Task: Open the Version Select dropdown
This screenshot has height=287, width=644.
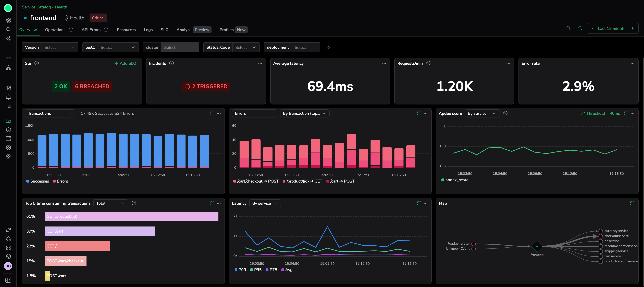Action: 59,47
